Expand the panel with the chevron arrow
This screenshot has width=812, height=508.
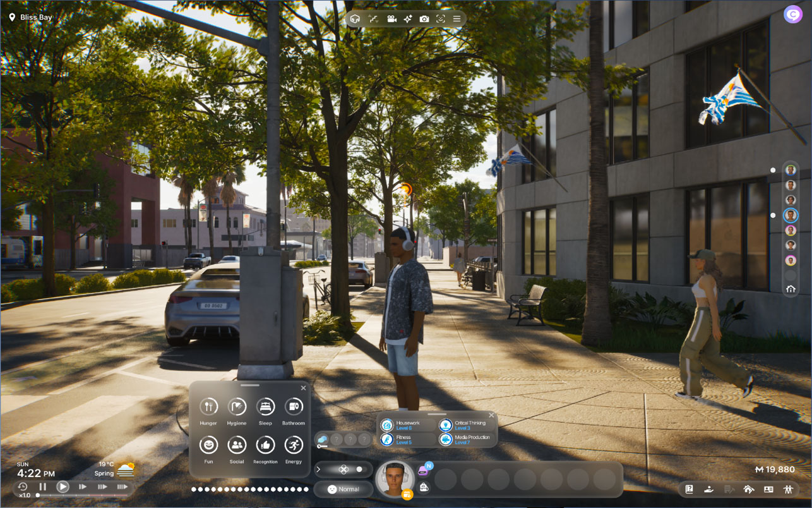click(318, 469)
